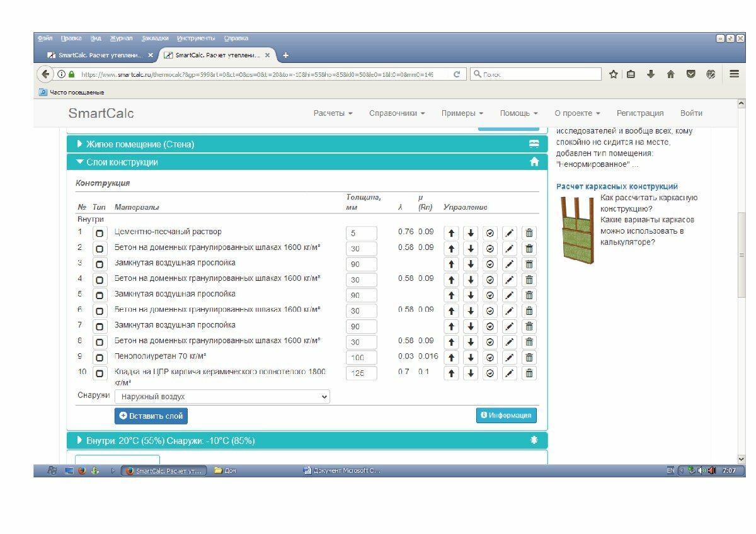Go back with the browser back arrow

[45, 74]
